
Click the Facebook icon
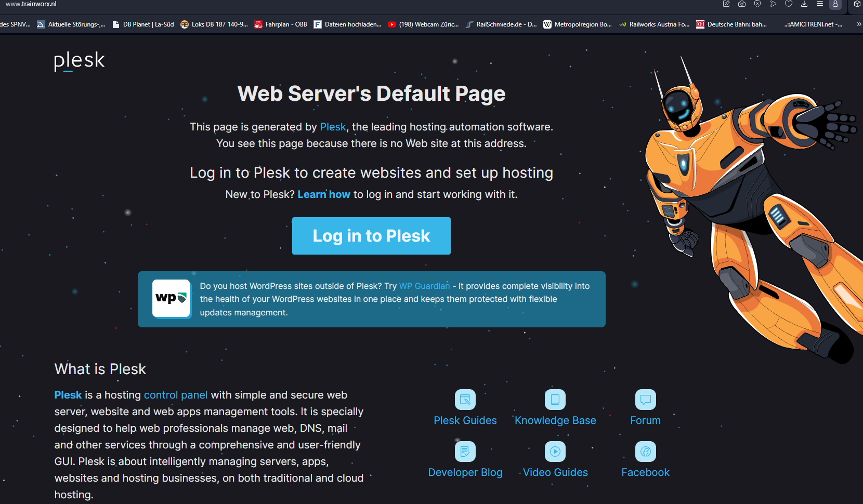(x=646, y=452)
